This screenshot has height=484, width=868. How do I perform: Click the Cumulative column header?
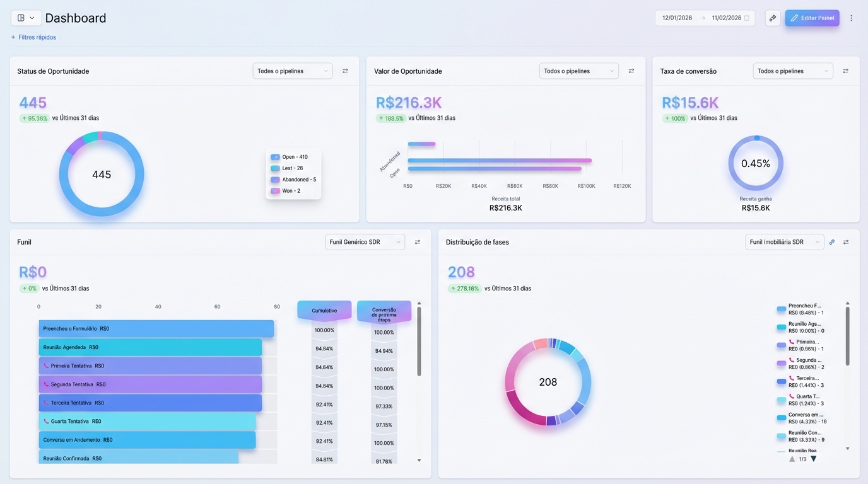(324, 311)
